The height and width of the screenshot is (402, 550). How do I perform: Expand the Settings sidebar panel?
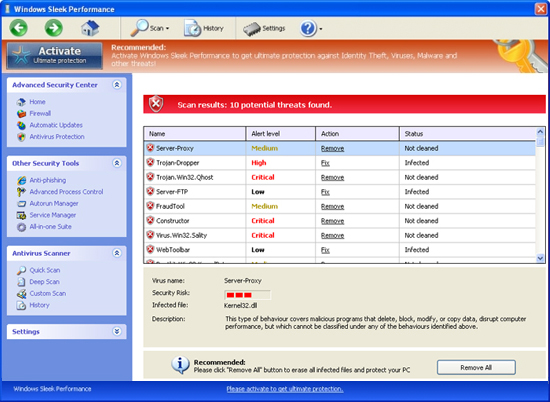(117, 331)
